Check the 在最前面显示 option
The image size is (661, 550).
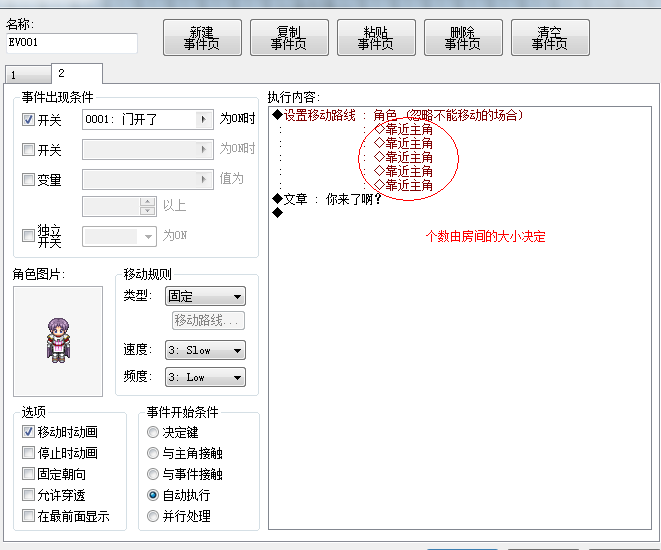28,515
